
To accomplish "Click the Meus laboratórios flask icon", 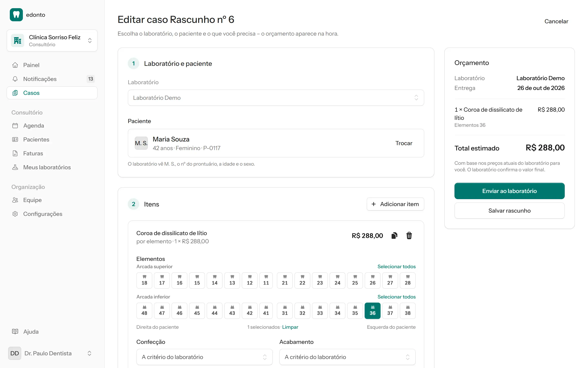I will click(x=15, y=167).
